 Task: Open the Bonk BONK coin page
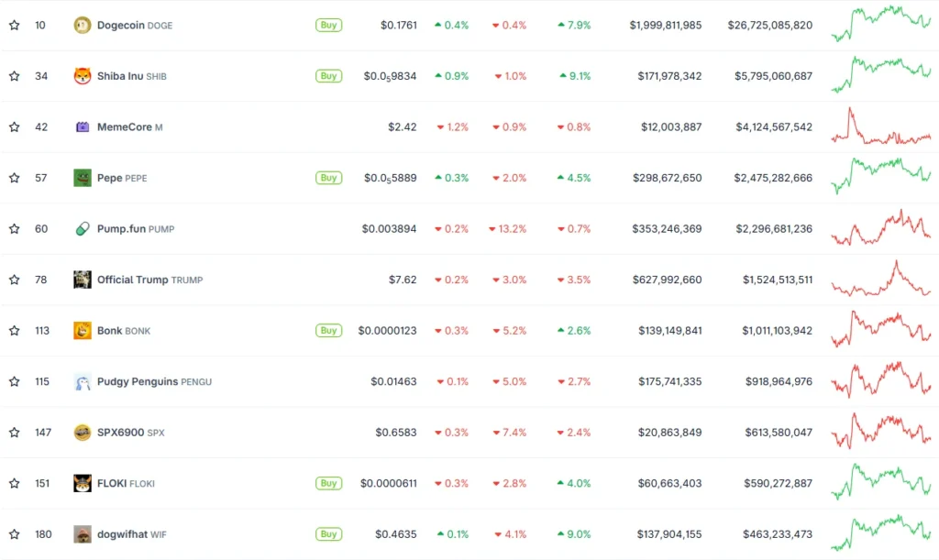[124, 330]
